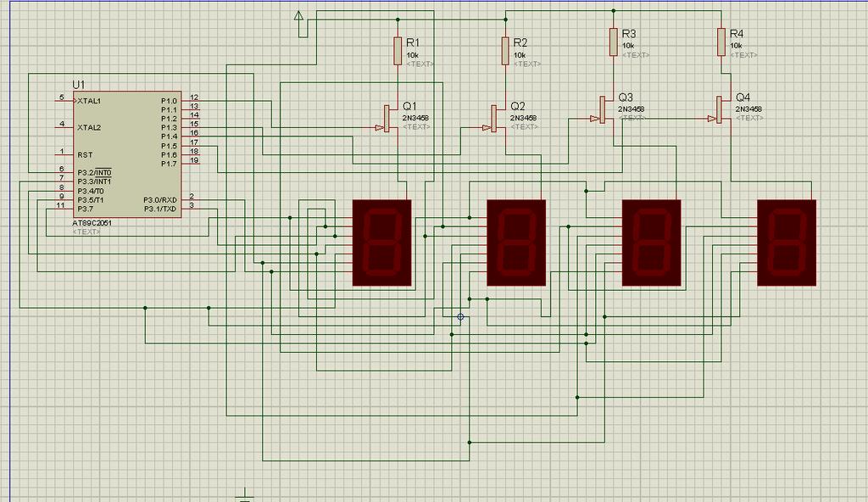Click the 2N3458 value under Q1
The image size is (868, 502).
(x=415, y=118)
